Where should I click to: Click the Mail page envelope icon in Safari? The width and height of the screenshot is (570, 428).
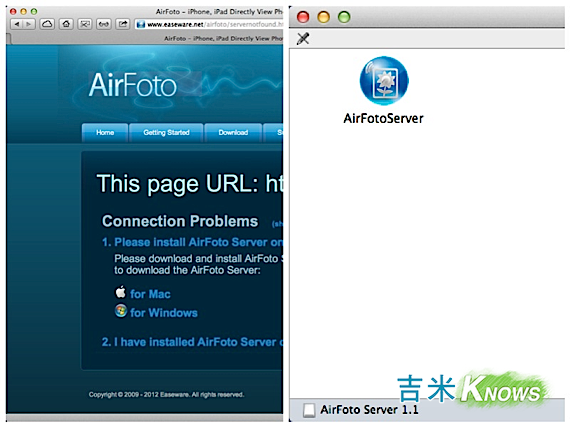click(x=85, y=24)
